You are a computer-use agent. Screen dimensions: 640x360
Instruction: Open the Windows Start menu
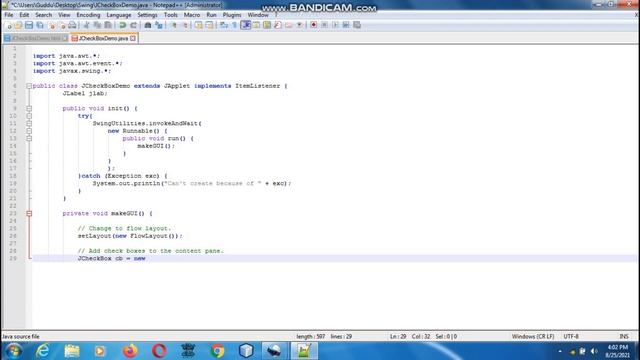pyautogui.click(x=13, y=351)
